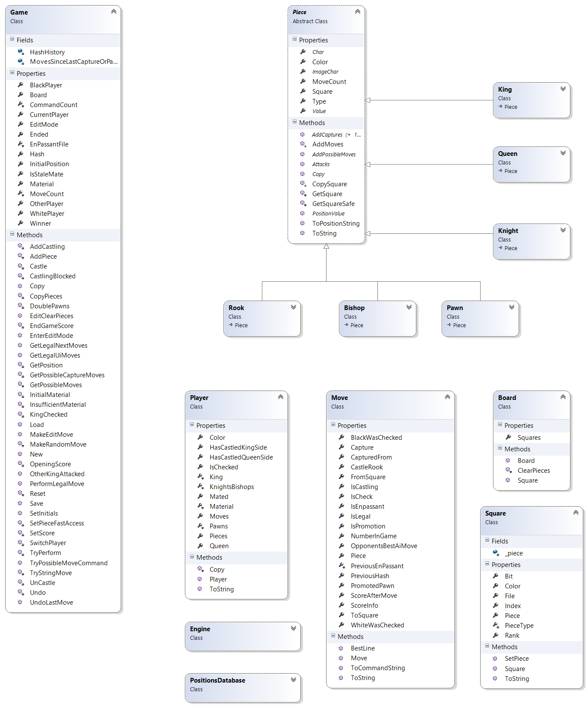Click the PerformLegalMove method icon
The height and width of the screenshot is (707, 588).
20,484
